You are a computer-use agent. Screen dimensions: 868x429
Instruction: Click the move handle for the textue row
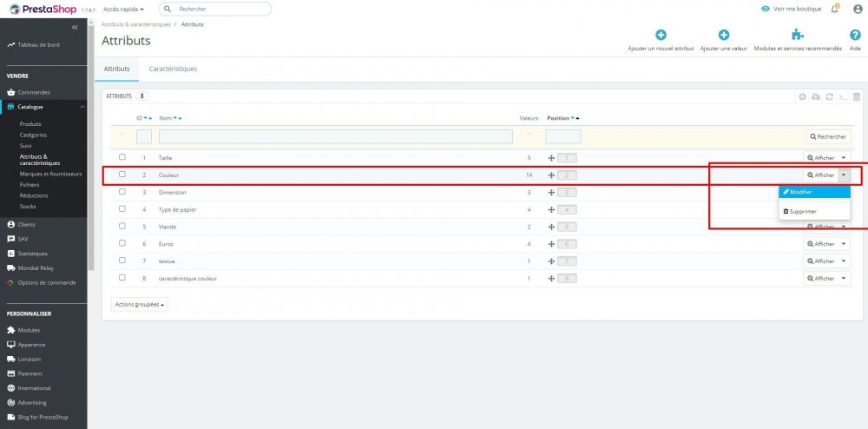(551, 261)
